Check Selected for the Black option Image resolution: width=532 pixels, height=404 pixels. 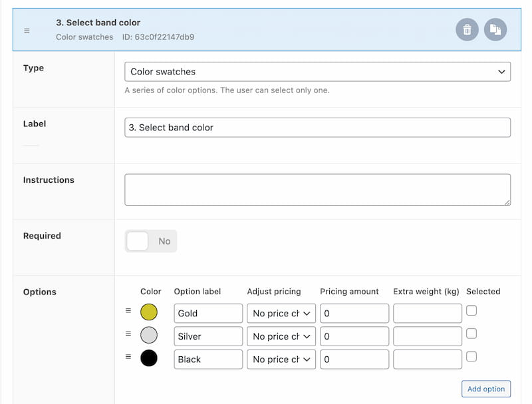(x=471, y=357)
